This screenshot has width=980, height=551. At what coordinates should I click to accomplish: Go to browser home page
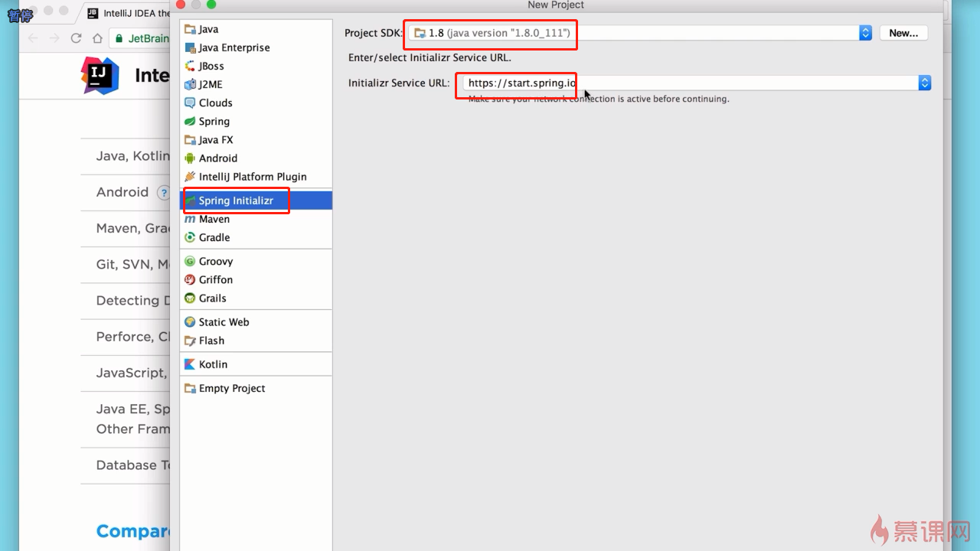(x=97, y=38)
